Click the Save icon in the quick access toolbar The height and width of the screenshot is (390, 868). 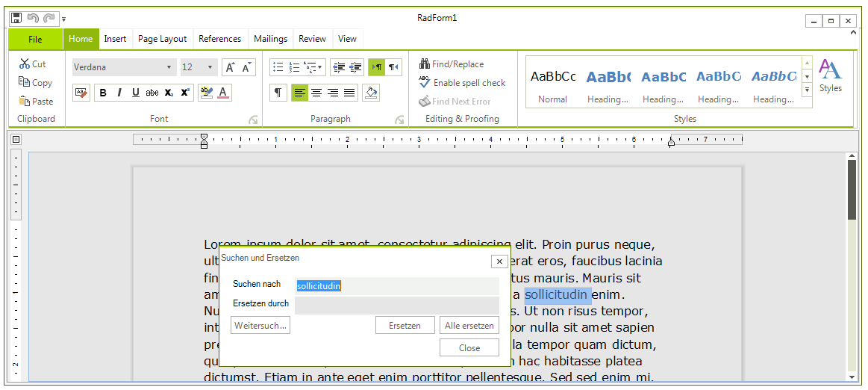click(16, 18)
